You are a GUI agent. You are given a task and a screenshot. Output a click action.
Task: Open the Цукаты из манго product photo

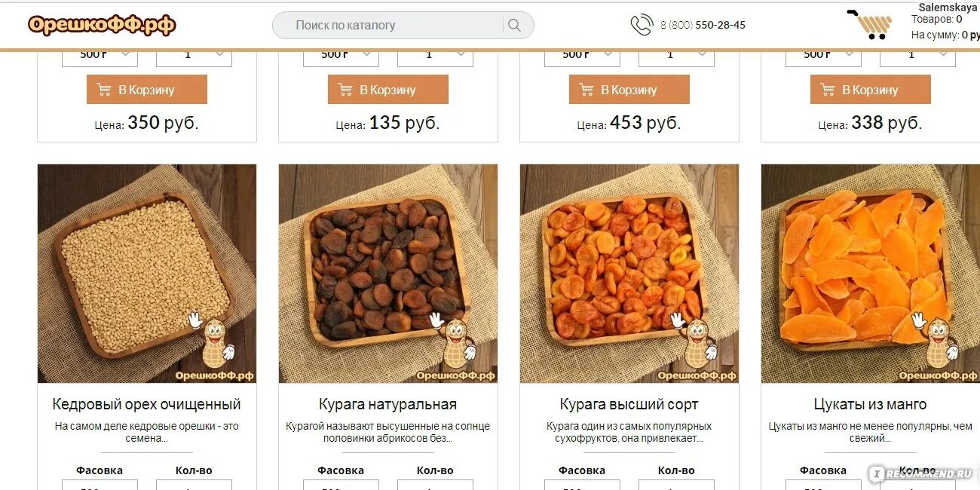click(x=871, y=274)
